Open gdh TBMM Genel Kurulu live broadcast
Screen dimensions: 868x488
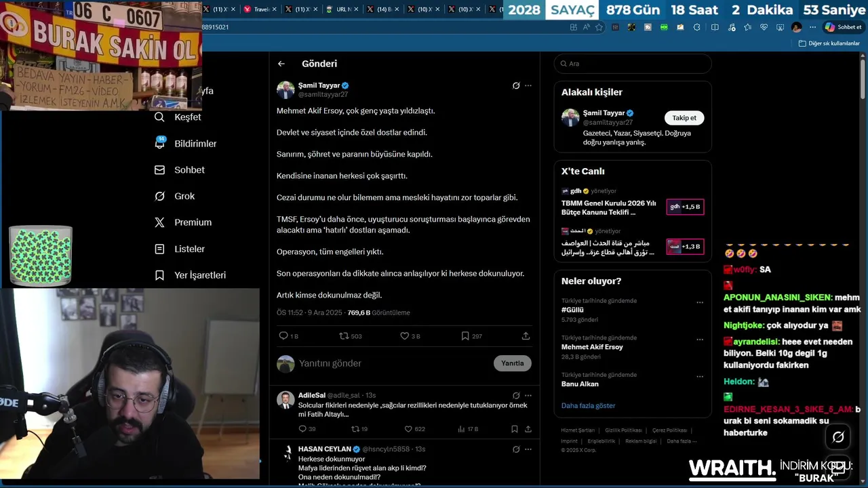click(633, 202)
